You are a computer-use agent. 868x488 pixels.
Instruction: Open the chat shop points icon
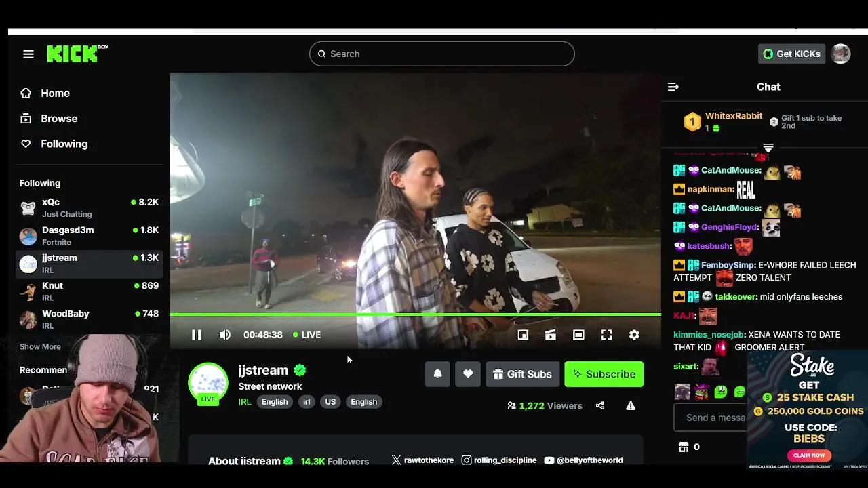click(x=684, y=447)
